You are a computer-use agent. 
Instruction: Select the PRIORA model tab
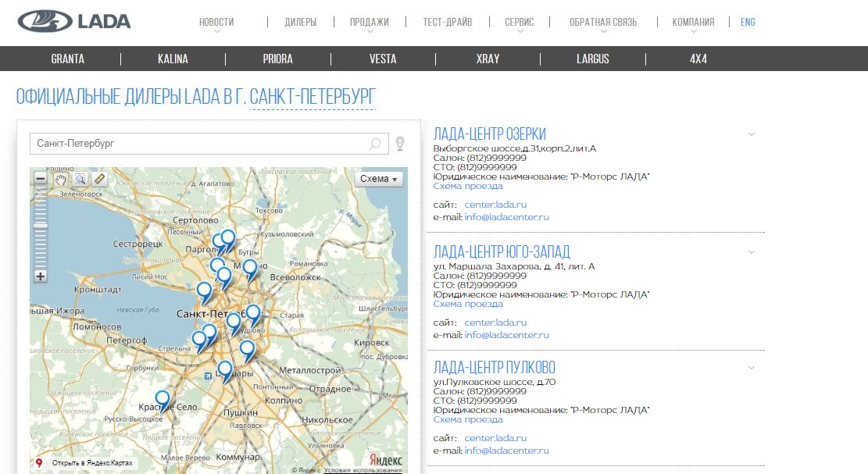(x=278, y=59)
